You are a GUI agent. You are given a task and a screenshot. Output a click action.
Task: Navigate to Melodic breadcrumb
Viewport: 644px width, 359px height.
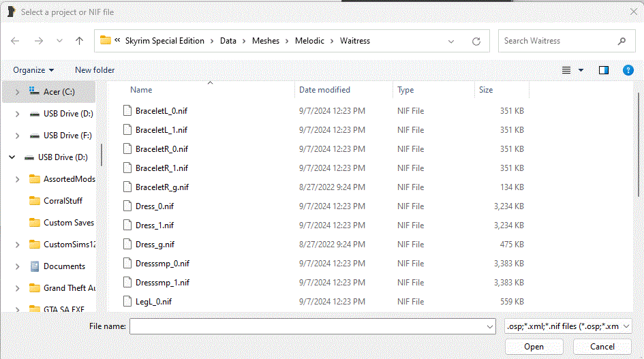point(309,41)
